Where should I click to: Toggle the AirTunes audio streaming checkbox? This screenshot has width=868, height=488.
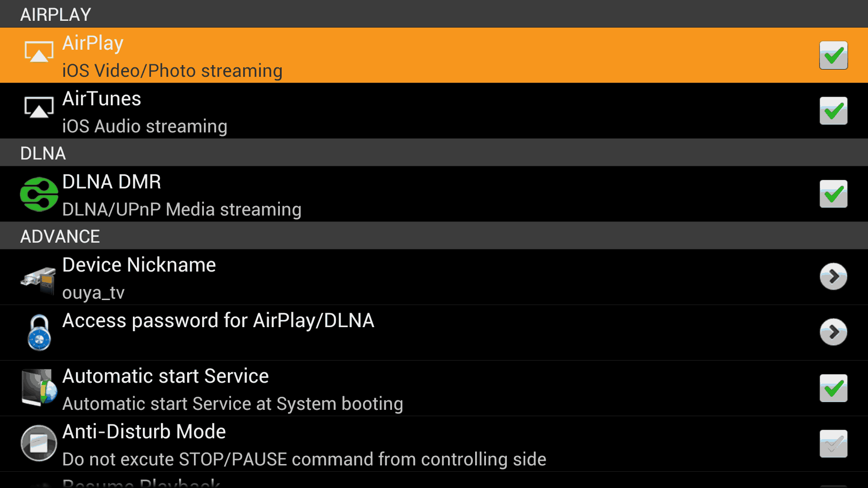point(833,111)
